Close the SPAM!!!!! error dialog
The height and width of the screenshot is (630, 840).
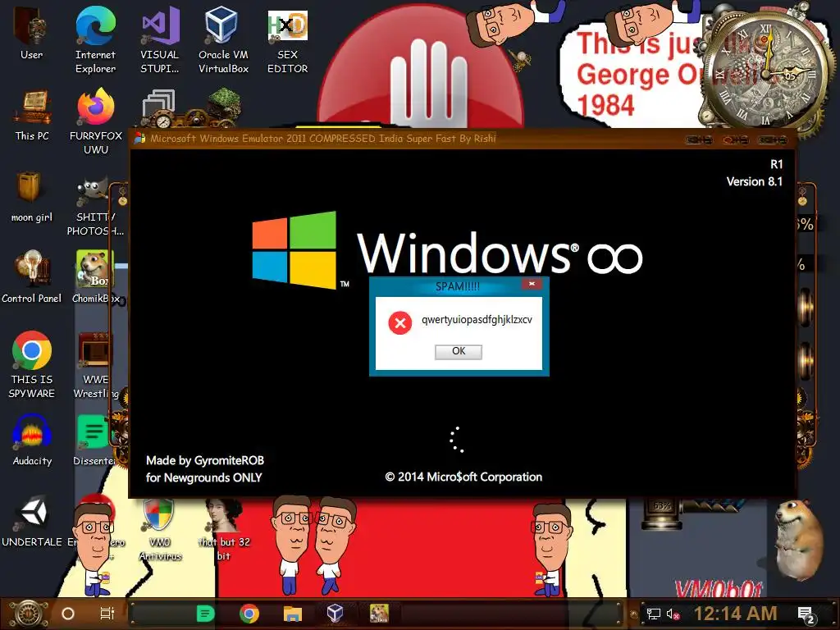pos(532,284)
